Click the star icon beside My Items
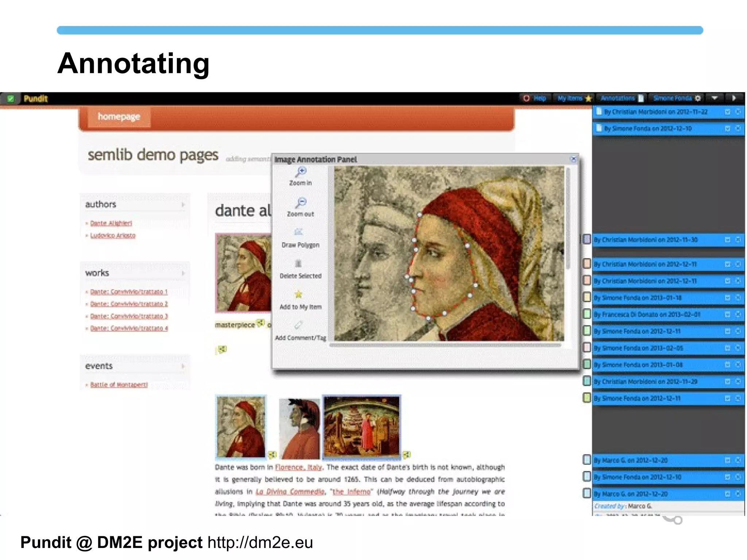Viewport: 747px width, 560px height. tap(588, 98)
